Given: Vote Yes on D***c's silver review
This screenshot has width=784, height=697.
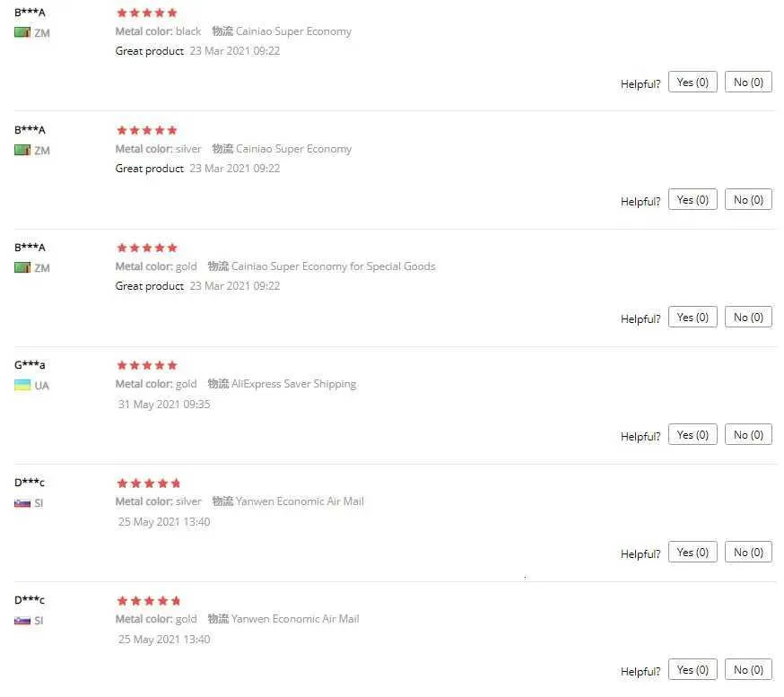Looking at the screenshot, I should pyautogui.click(x=692, y=553).
